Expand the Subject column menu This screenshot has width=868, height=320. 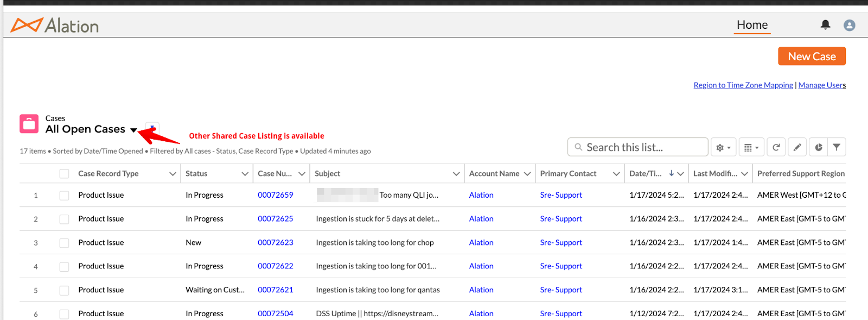point(456,174)
